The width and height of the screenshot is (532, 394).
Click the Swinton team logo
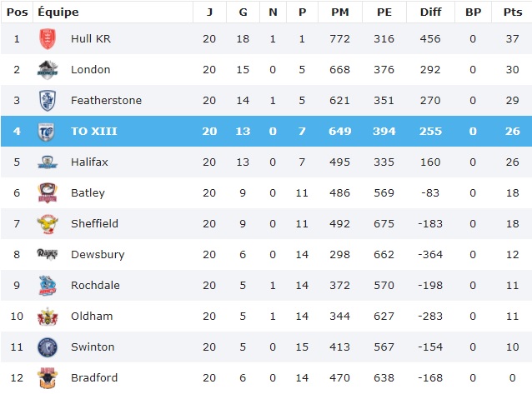coord(48,347)
